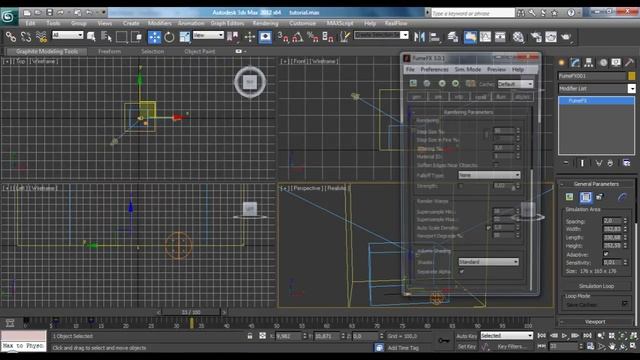Toggle Save Caches checkbox under Loop Mode

624,303
